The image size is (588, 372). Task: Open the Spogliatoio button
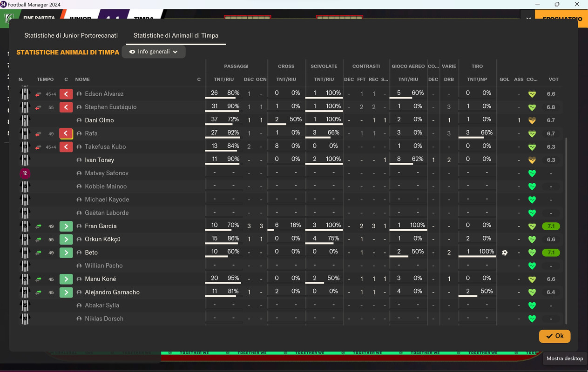pyautogui.click(x=561, y=19)
